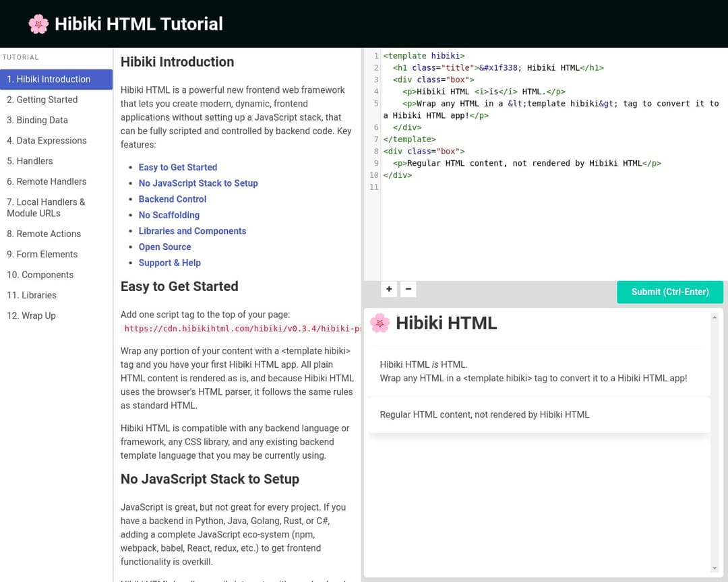728x582 pixels.
Task: Follow the Easy to Get Started link
Action: (178, 167)
